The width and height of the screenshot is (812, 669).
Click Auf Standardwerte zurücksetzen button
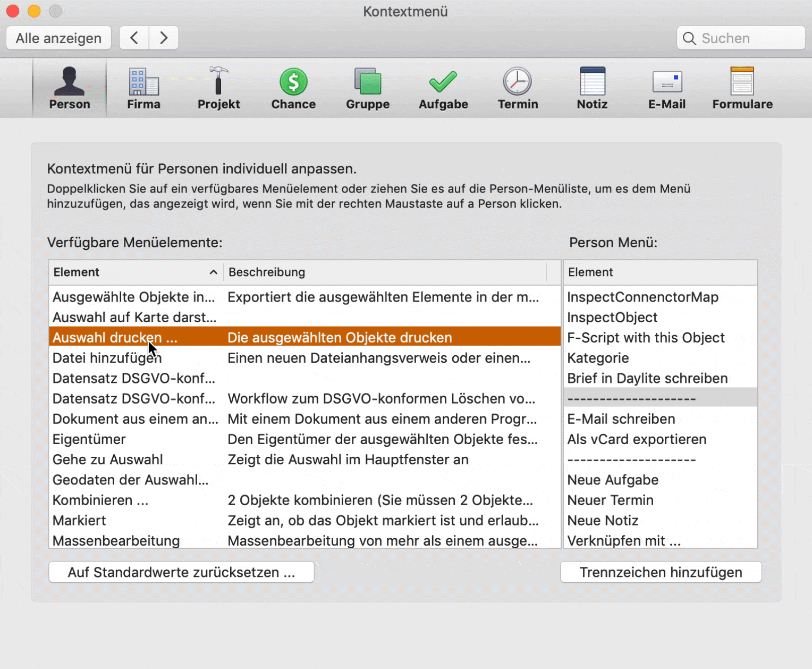pyautogui.click(x=181, y=572)
